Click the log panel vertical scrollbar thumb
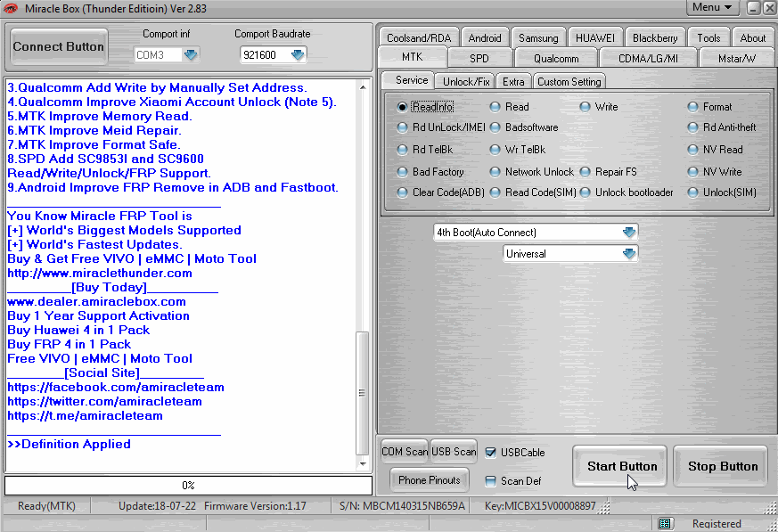778x532 pixels. [x=363, y=393]
